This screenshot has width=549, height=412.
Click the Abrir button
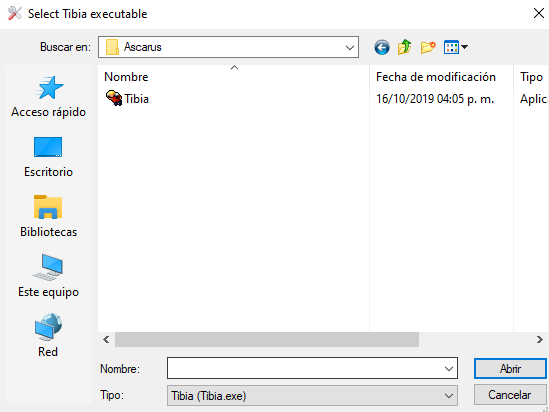(x=510, y=369)
